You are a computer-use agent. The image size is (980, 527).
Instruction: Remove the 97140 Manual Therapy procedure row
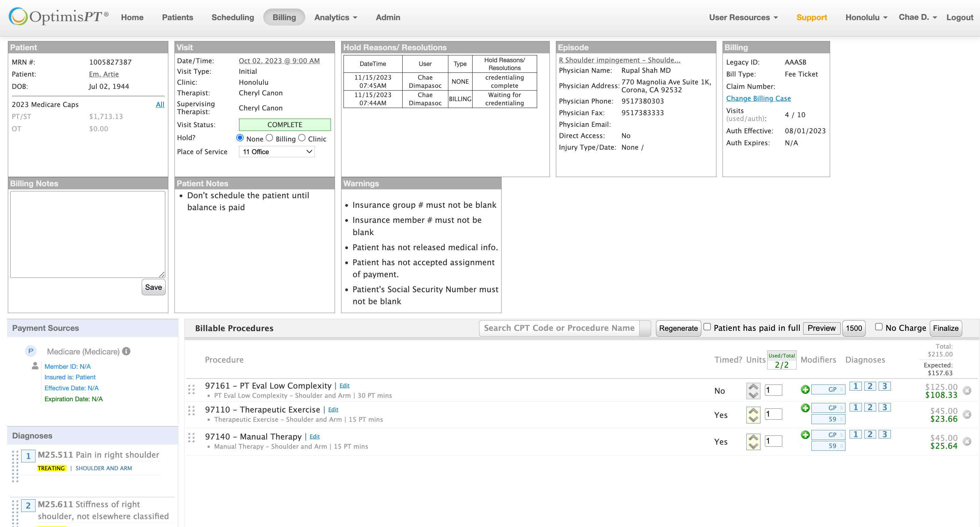pos(967,441)
